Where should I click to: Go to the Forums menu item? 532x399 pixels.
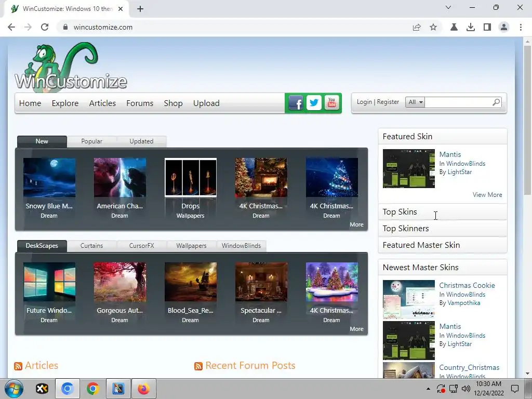tap(140, 103)
